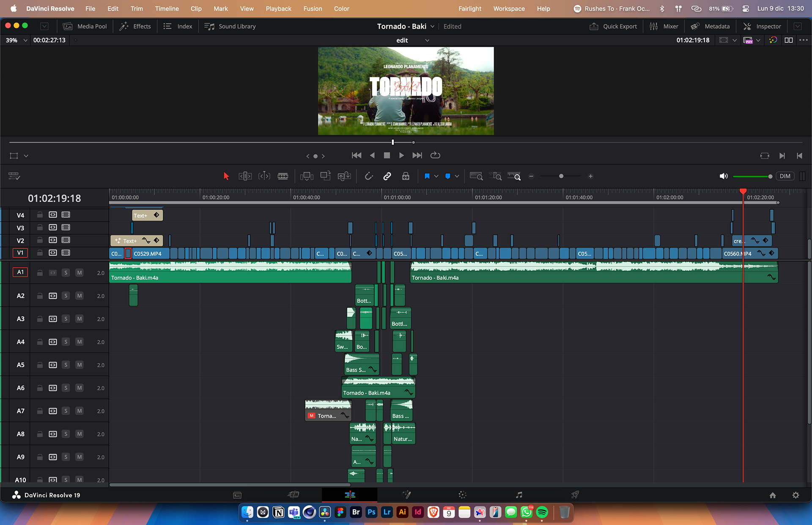812x525 pixels.
Task: Open the Sound Library panel
Action: tap(230, 26)
